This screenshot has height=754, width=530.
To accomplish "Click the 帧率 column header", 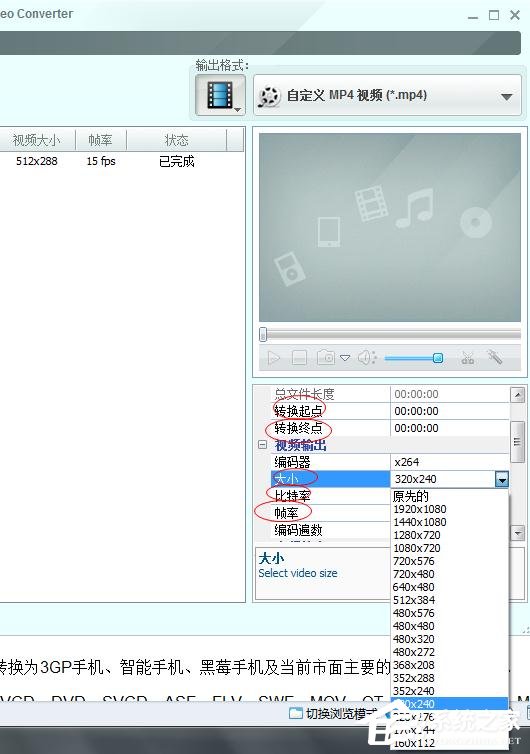I will click(101, 140).
